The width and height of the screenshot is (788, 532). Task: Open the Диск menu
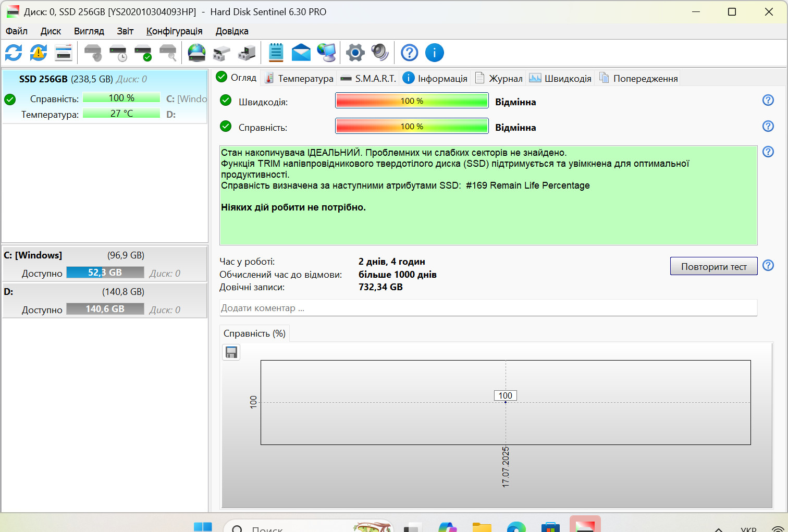[x=51, y=31]
